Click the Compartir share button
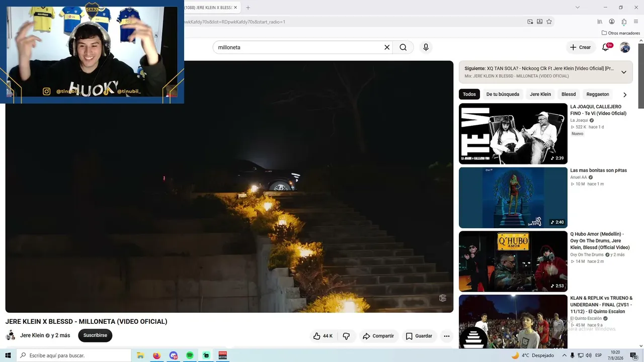Image resolution: width=644 pixels, height=362 pixels. pyautogui.click(x=378, y=336)
